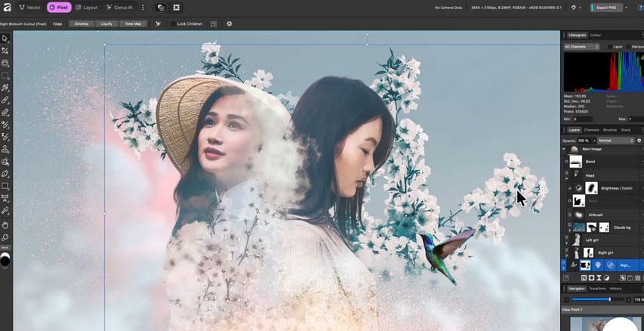Image resolution: width=644 pixels, height=331 pixels.
Task: Click the assistant hook icon in top bar
Action: [573, 8]
